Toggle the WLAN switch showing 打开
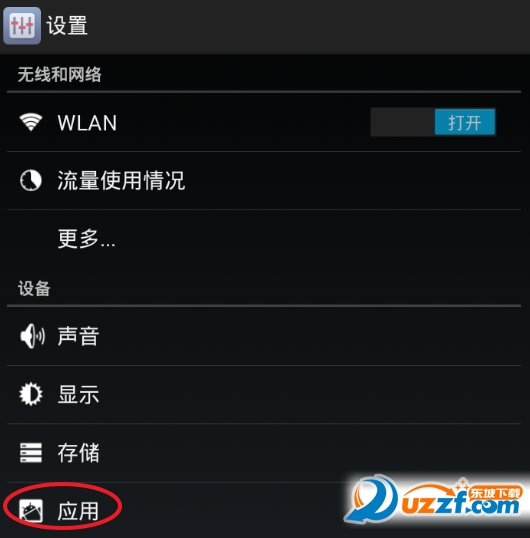 [x=464, y=122]
